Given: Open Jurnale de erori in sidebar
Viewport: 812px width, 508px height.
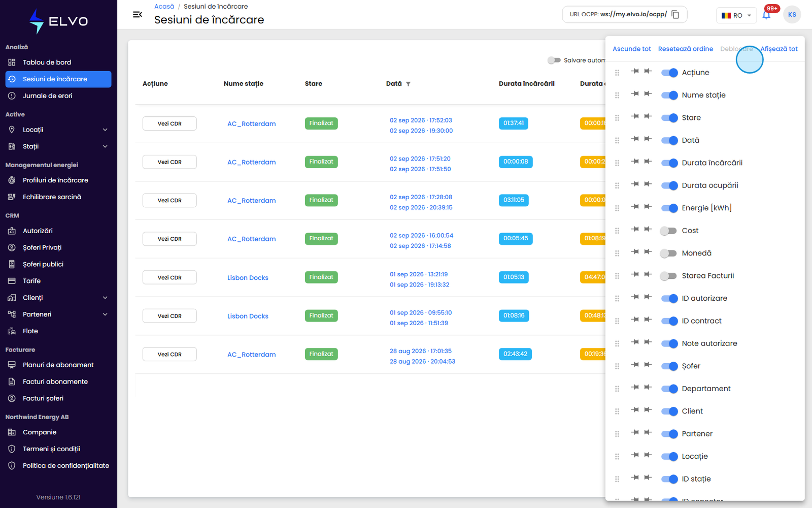Looking at the screenshot, I should (x=58, y=96).
